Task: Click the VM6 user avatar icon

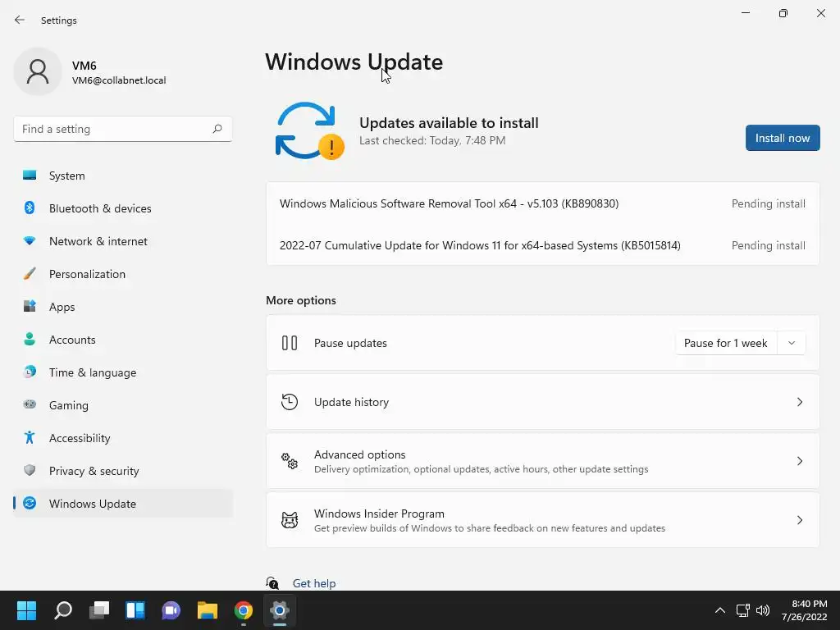Action: click(x=38, y=71)
